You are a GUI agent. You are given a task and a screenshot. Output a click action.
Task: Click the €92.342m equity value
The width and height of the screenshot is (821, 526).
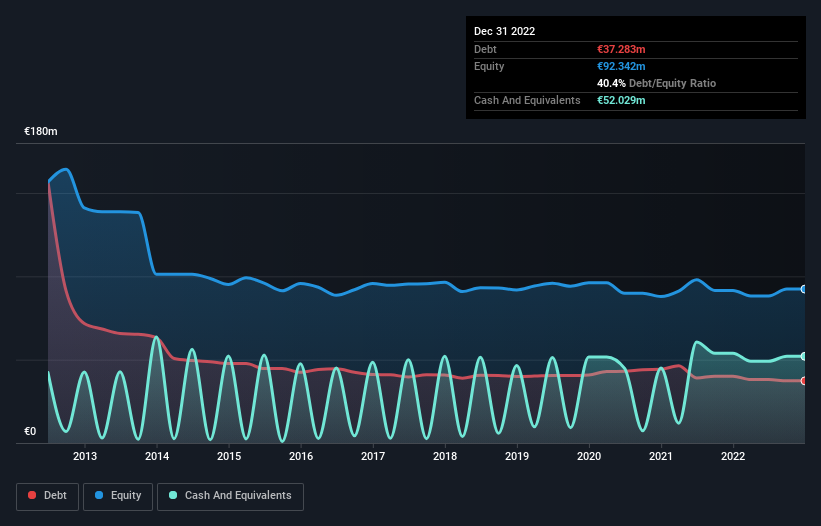coord(621,66)
